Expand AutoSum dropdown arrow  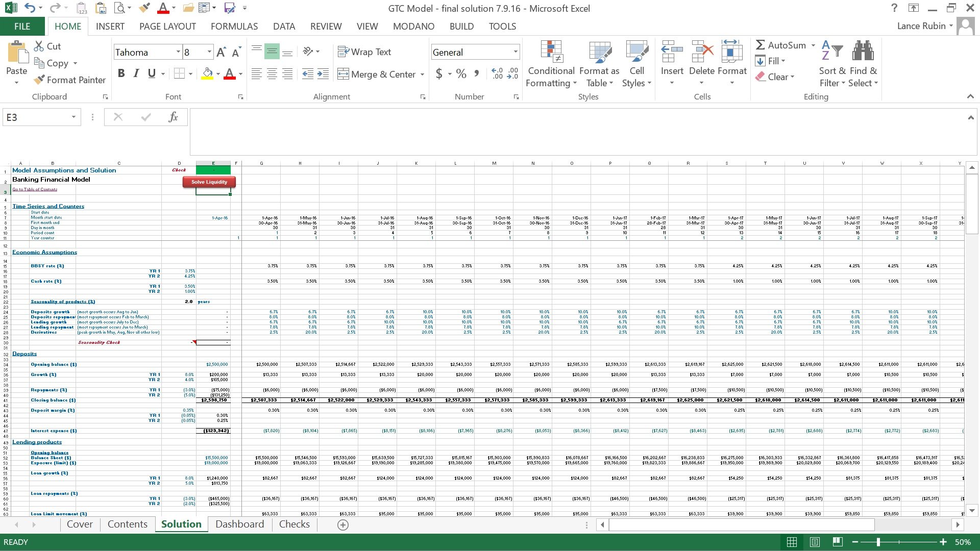(813, 45)
